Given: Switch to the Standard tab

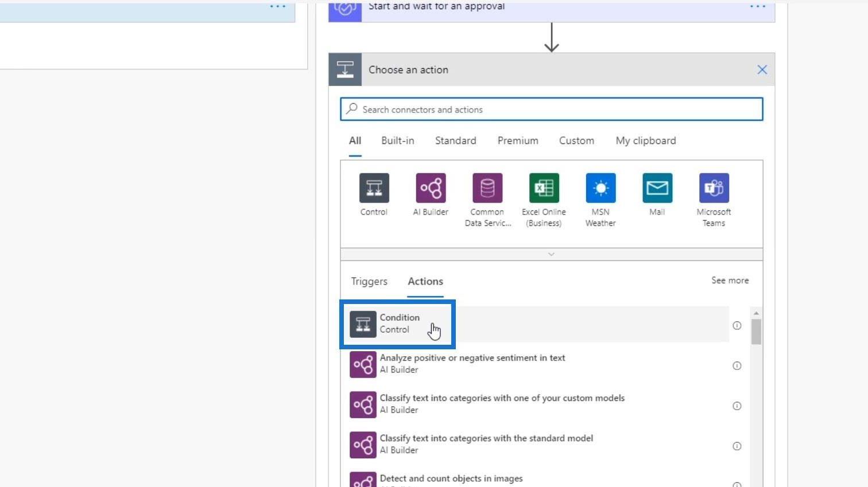Looking at the screenshot, I should pos(456,141).
